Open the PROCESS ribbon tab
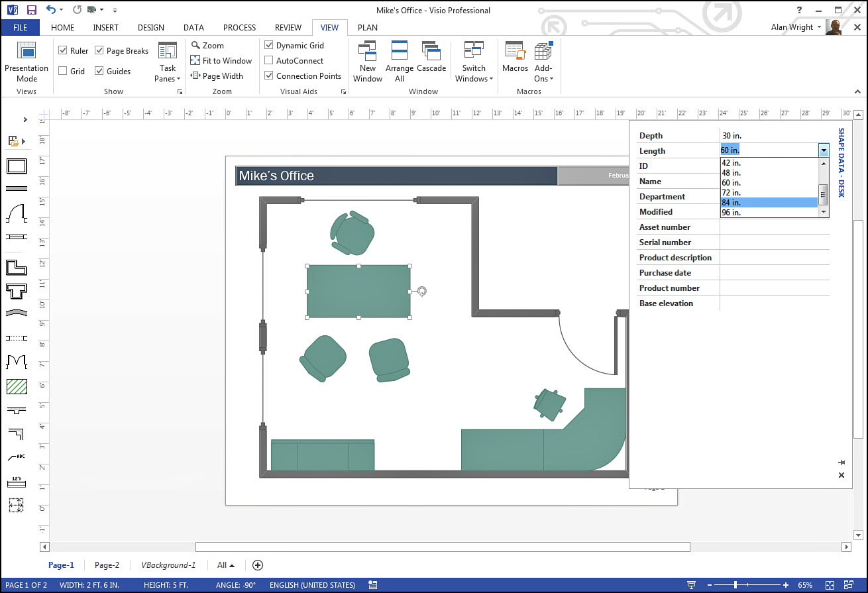 239,27
